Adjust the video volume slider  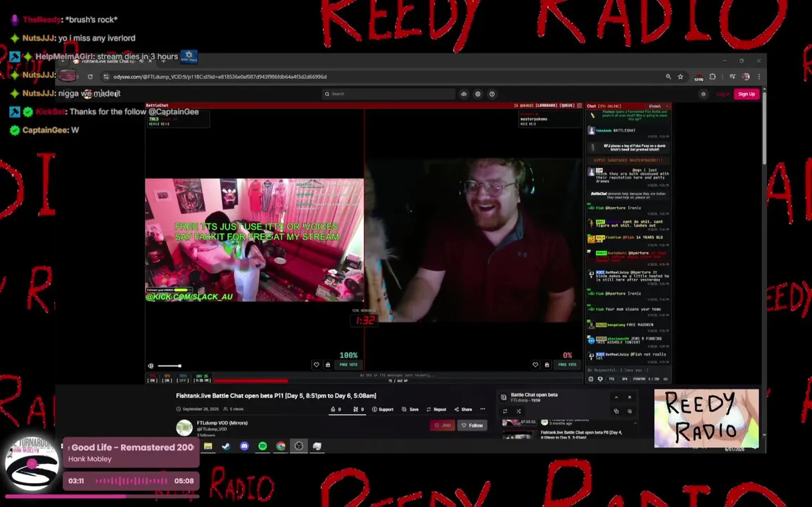[170, 365]
